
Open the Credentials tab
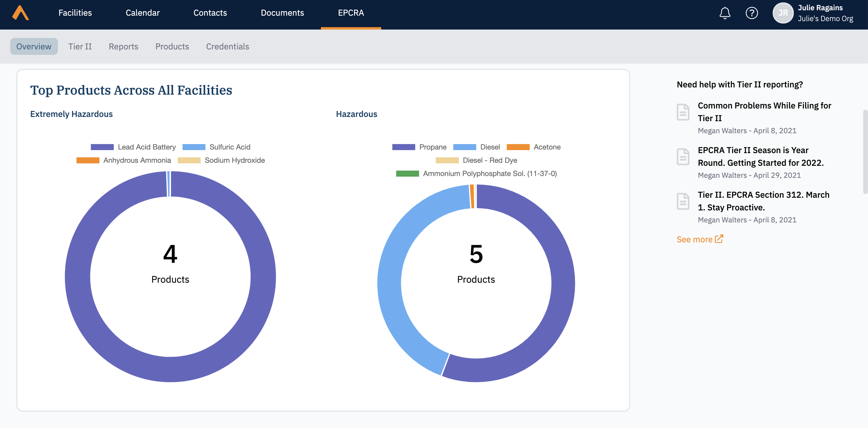(227, 46)
